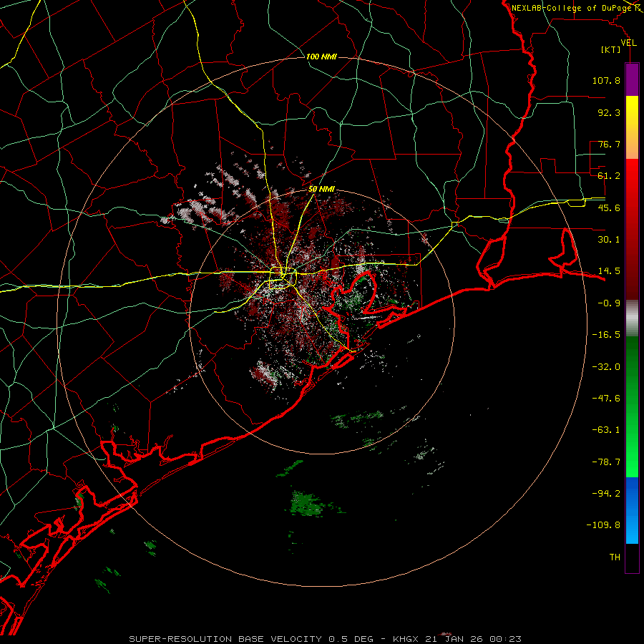Click the -16.5 legend value

pos(606,335)
